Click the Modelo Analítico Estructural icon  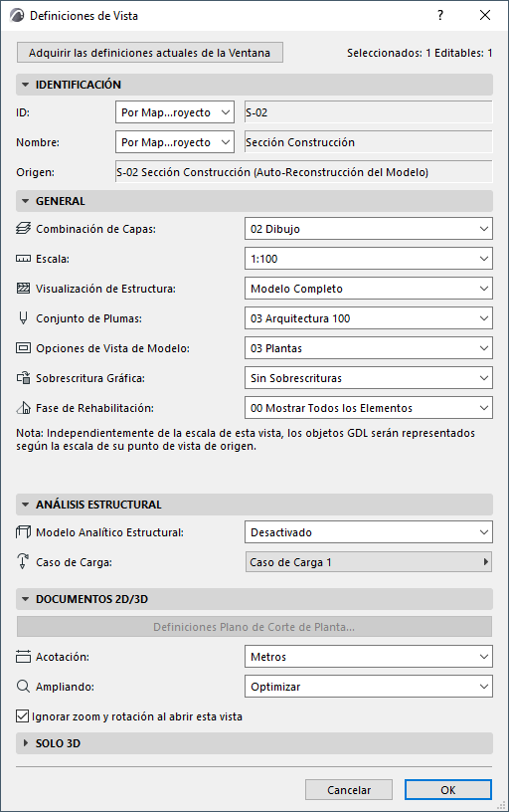pyautogui.click(x=23, y=531)
